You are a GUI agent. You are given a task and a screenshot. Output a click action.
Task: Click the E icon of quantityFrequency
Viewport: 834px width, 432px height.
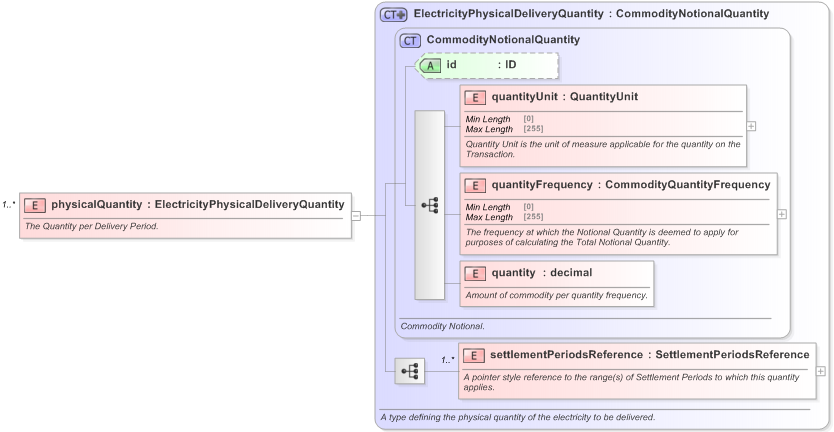pyautogui.click(x=475, y=185)
